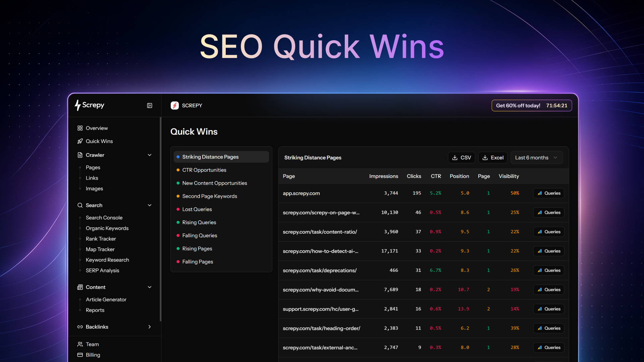Open Queries for why-avoid-docum row
This screenshot has height=362, width=644.
click(549, 290)
